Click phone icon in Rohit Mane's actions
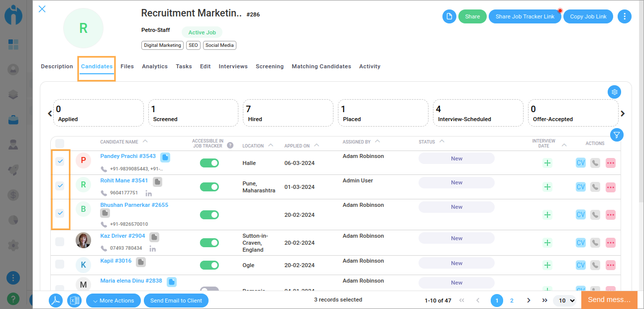 pos(595,187)
